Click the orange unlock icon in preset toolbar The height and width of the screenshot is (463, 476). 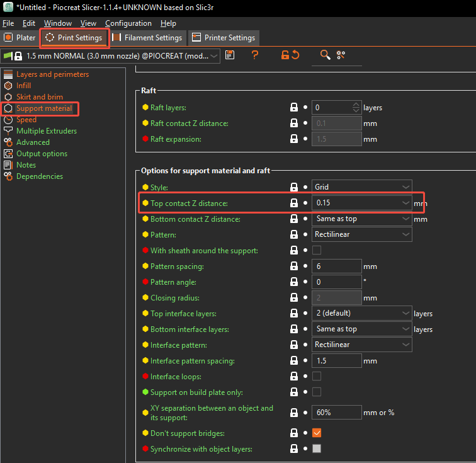[x=285, y=55]
